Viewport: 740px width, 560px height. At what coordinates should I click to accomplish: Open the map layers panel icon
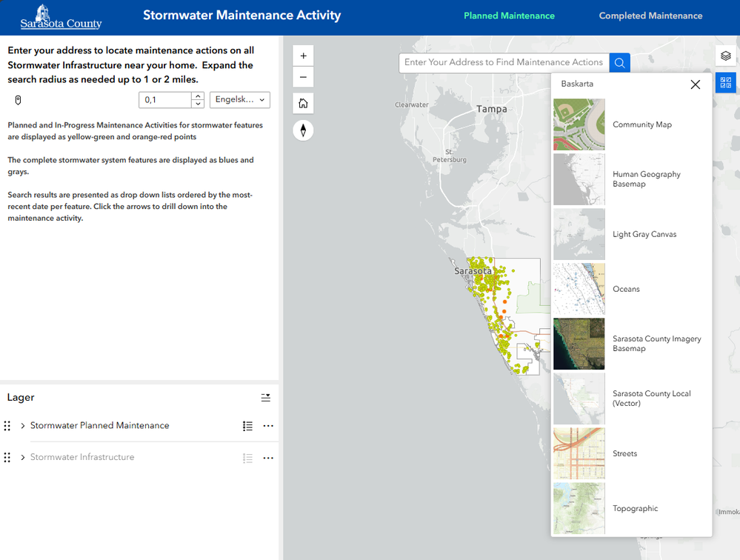(x=726, y=56)
